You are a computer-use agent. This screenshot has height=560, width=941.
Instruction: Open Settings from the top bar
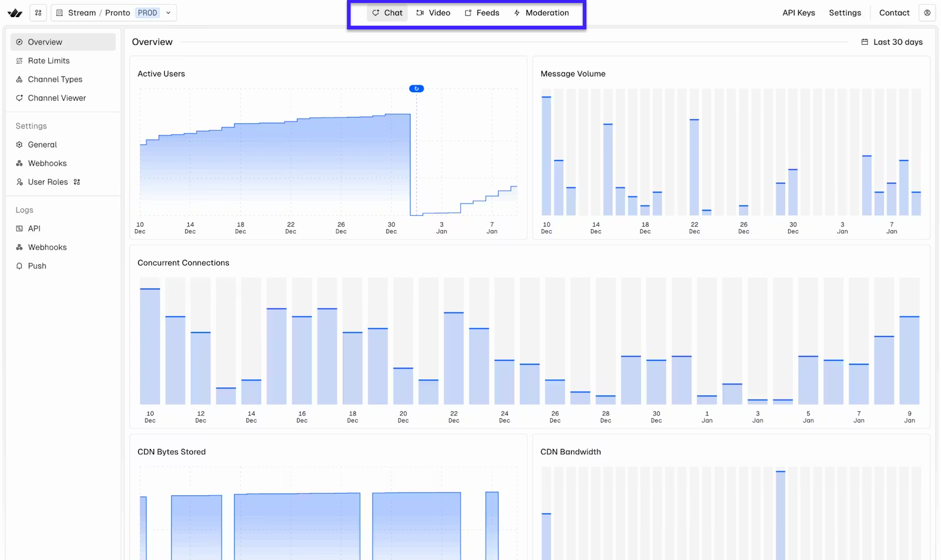pyautogui.click(x=845, y=13)
